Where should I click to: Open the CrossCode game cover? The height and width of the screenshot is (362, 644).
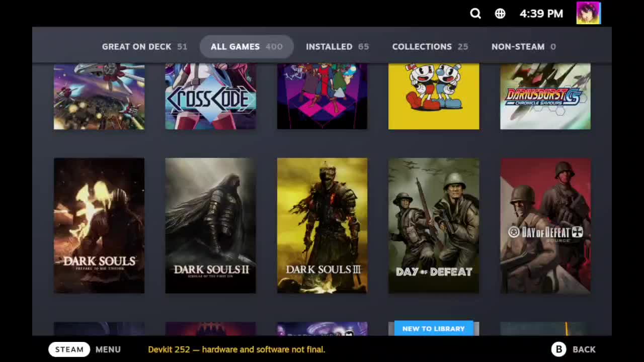pyautogui.click(x=210, y=96)
